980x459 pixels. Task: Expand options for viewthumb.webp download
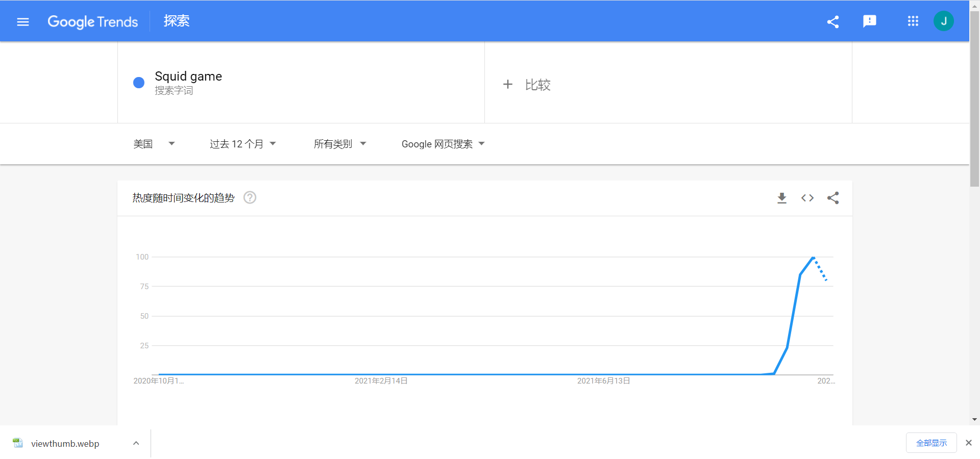pos(136,443)
